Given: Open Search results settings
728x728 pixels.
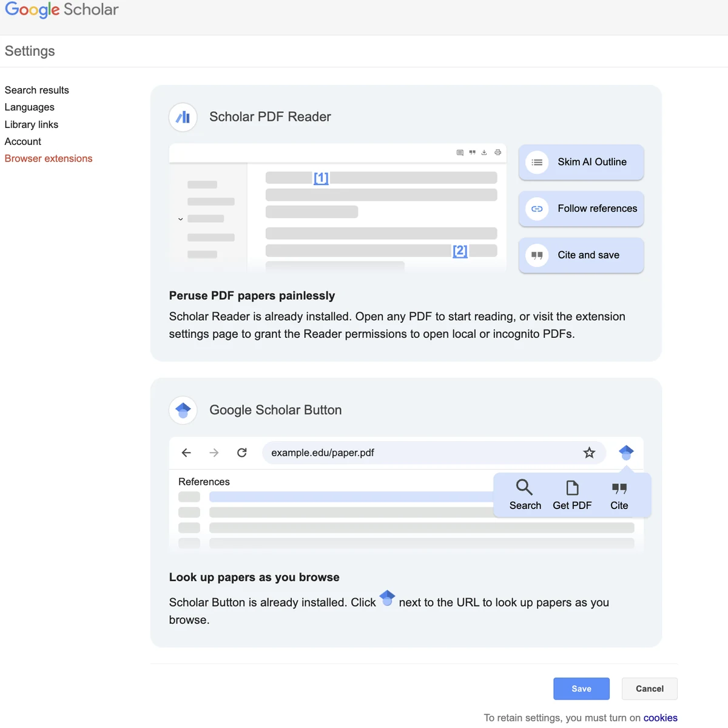Looking at the screenshot, I should tap(37, 90).
